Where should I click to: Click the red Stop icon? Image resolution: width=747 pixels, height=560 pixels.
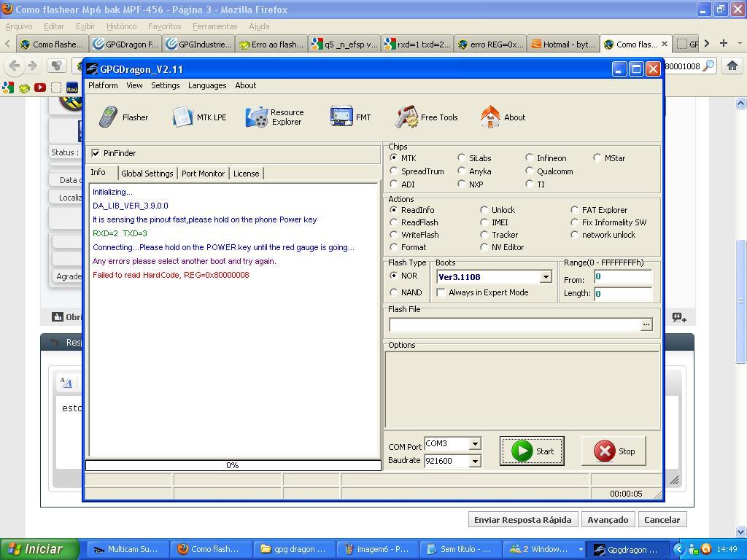(605, 451)
